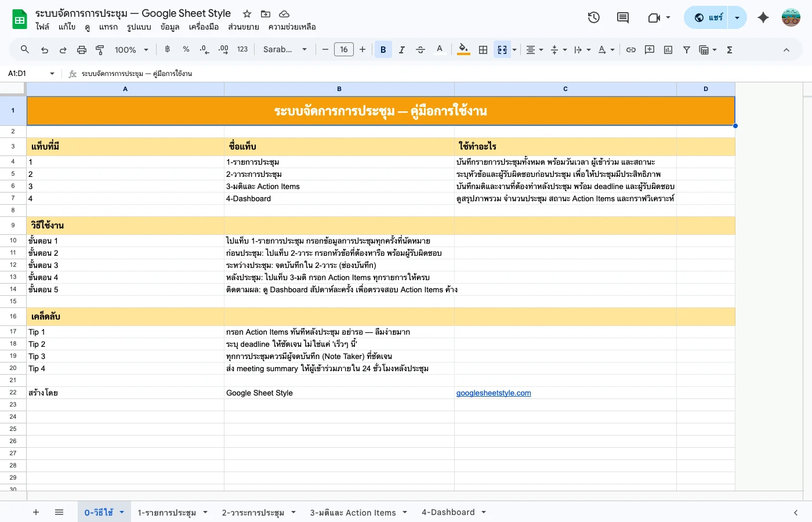The height and width of the screenshot is (522, 812).
Task: Select the Fill color paint bucket tool
Action: pos(463,50)
